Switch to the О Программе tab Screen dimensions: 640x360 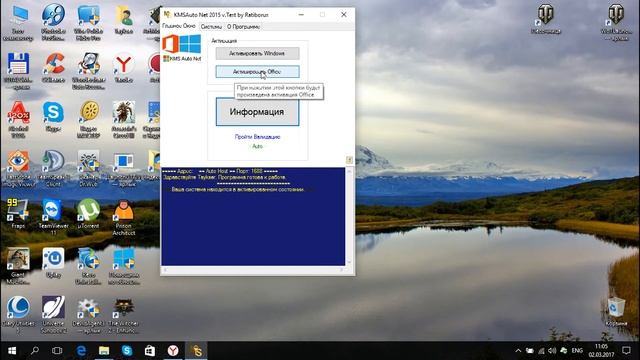click(x=243, y=27)
